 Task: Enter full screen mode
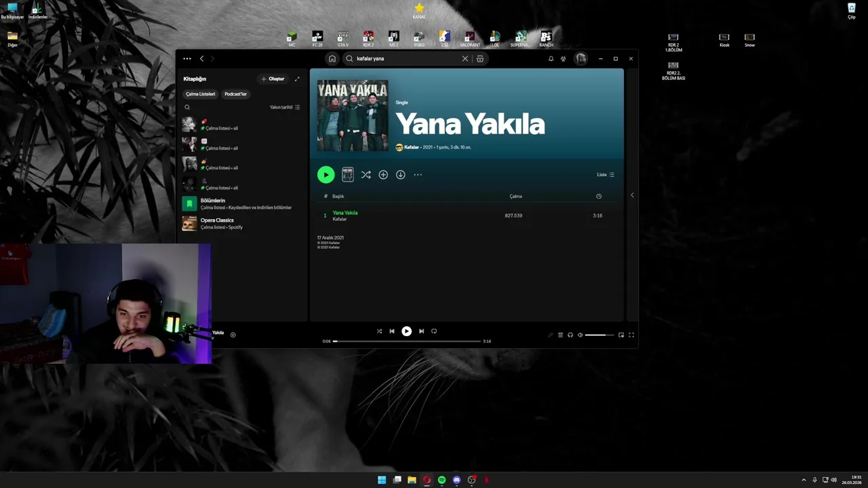coord(631,335)
